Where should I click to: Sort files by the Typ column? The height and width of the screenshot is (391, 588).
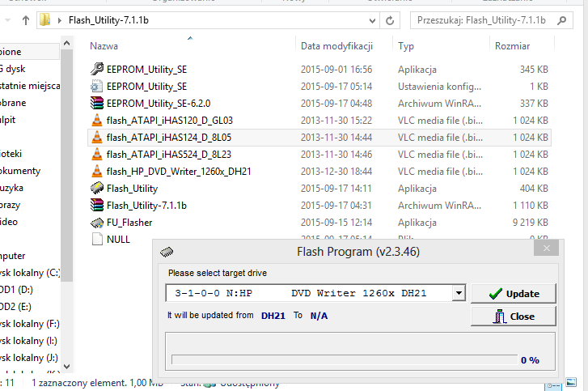click(x=406, y=46)
